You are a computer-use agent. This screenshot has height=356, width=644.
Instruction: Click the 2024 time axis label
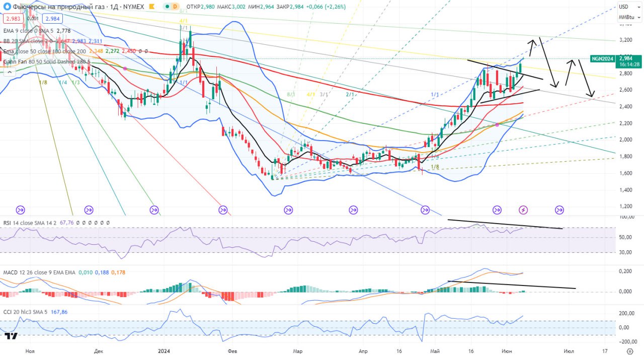(164, 351)
